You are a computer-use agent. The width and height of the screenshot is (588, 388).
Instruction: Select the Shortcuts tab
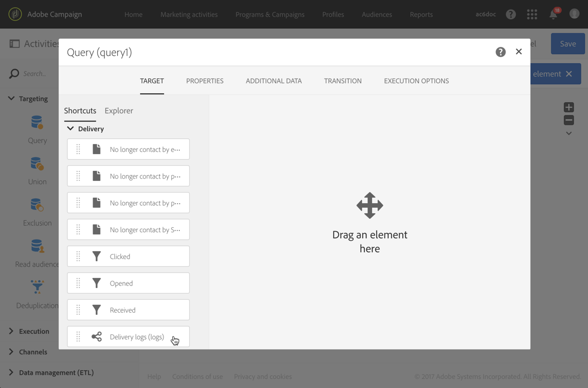click(x=80, y=111)
